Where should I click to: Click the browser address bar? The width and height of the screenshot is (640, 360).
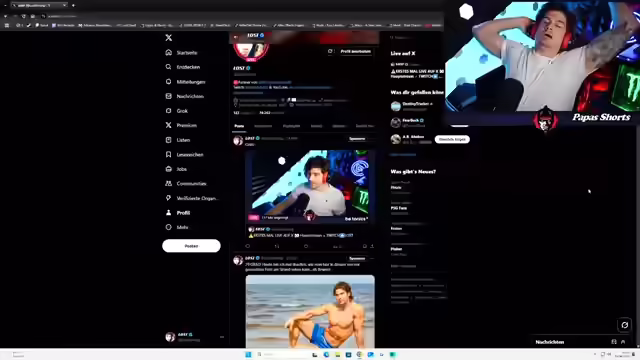click(241, 16)
